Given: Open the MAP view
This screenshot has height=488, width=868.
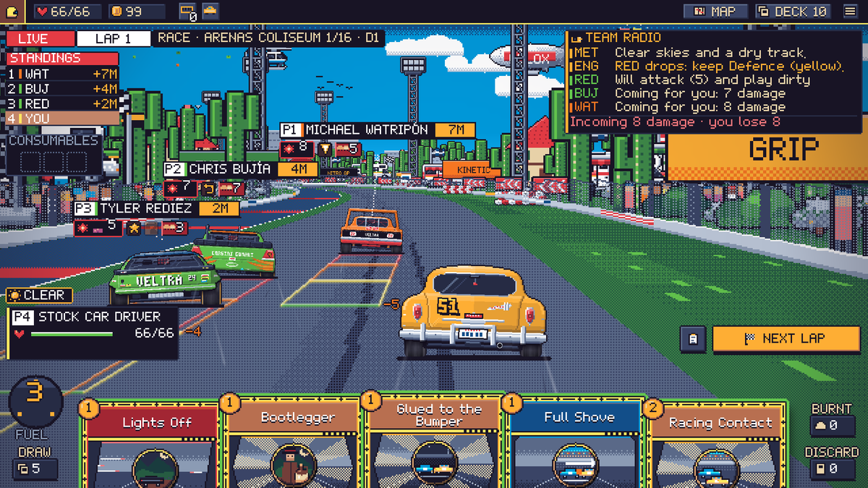Looking at the screenshot, I should click(715, 12).
